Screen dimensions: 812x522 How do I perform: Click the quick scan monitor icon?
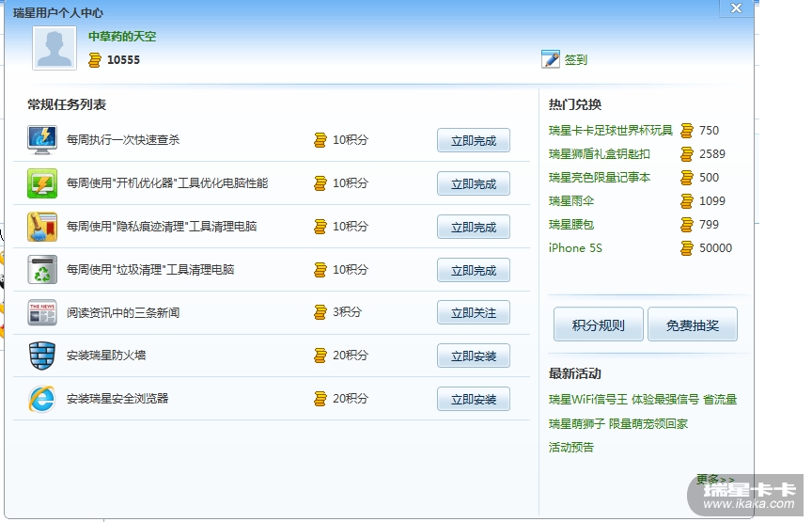[42, 140]
